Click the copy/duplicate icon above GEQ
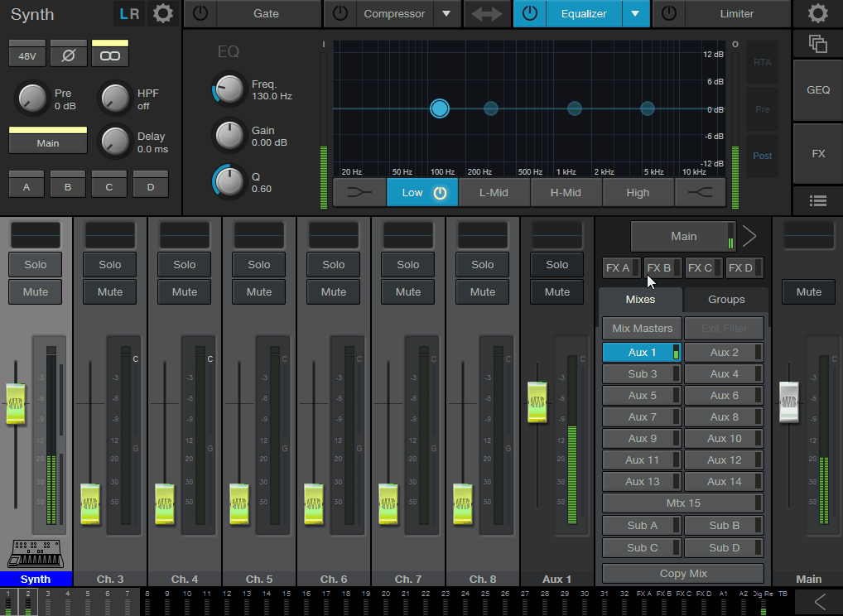Screen dimensions: 843x616 817,45
